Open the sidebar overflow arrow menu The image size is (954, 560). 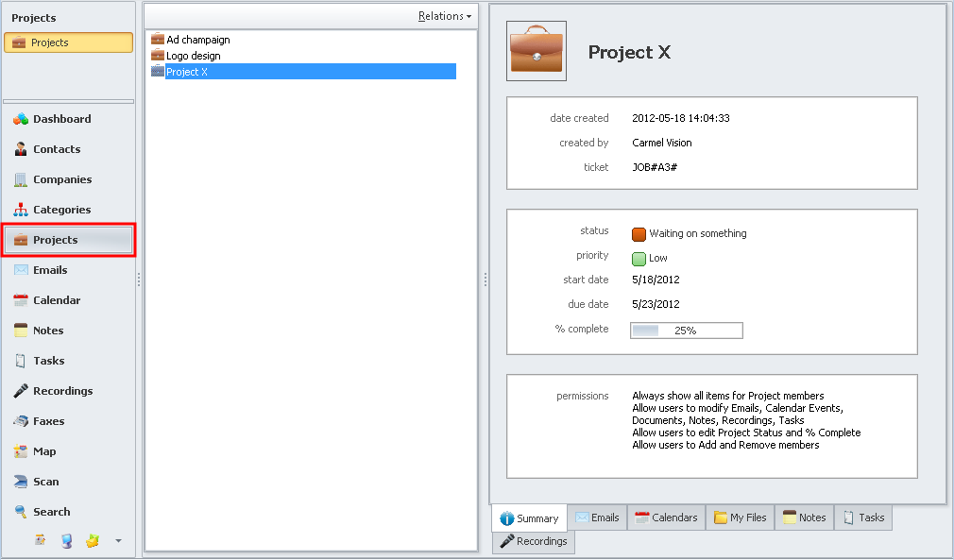coord(118,541)
